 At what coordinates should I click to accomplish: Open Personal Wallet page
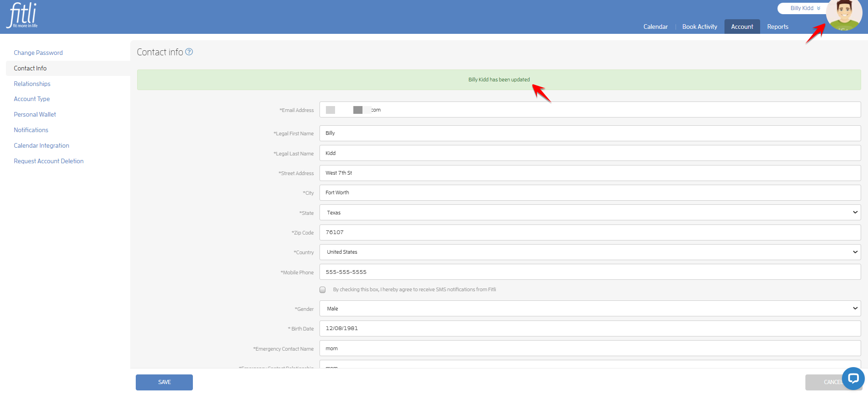point(35,114)
